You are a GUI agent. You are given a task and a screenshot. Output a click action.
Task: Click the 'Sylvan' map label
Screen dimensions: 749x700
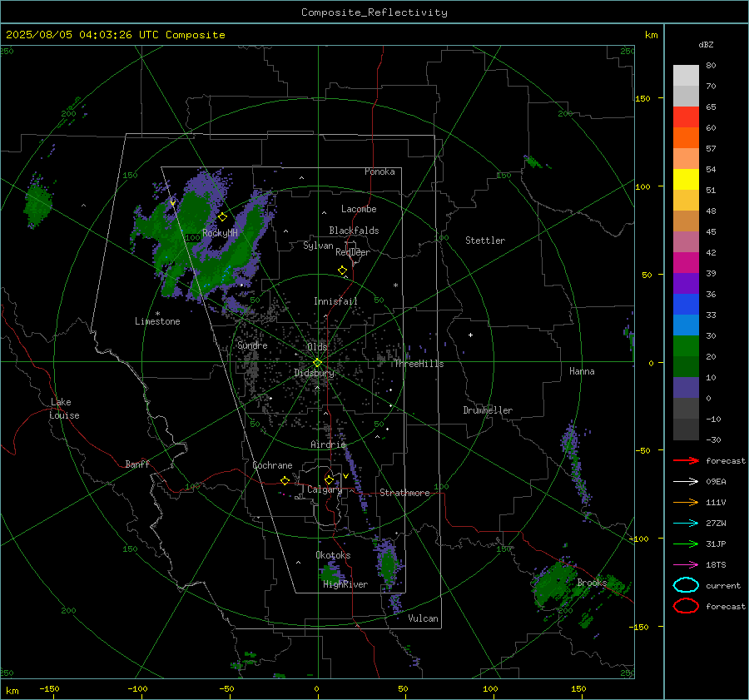pos(318,246)
